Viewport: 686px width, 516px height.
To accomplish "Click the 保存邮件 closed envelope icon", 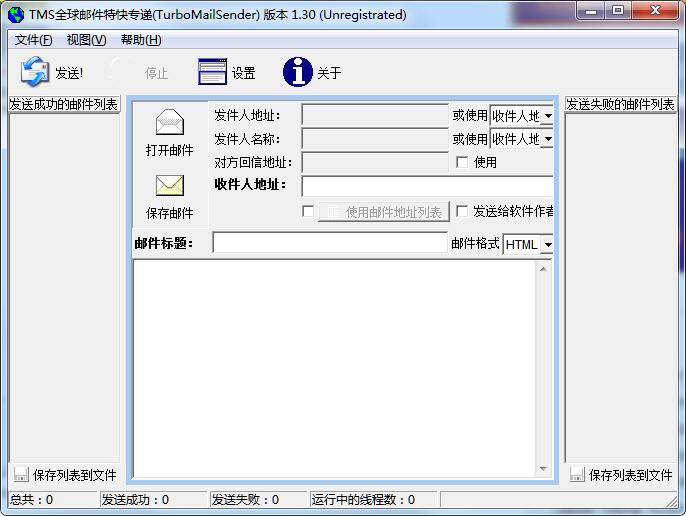I will click(170, 186).
